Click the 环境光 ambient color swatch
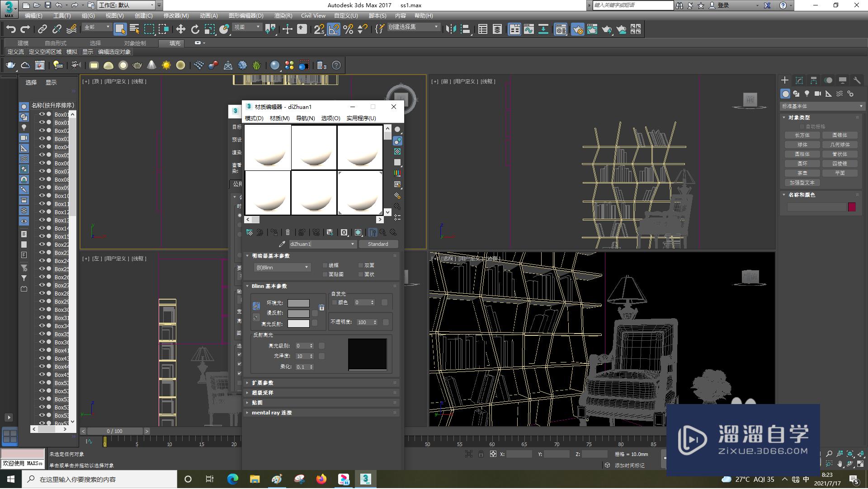This screenshot has width=868, height=489. point(298,303)
